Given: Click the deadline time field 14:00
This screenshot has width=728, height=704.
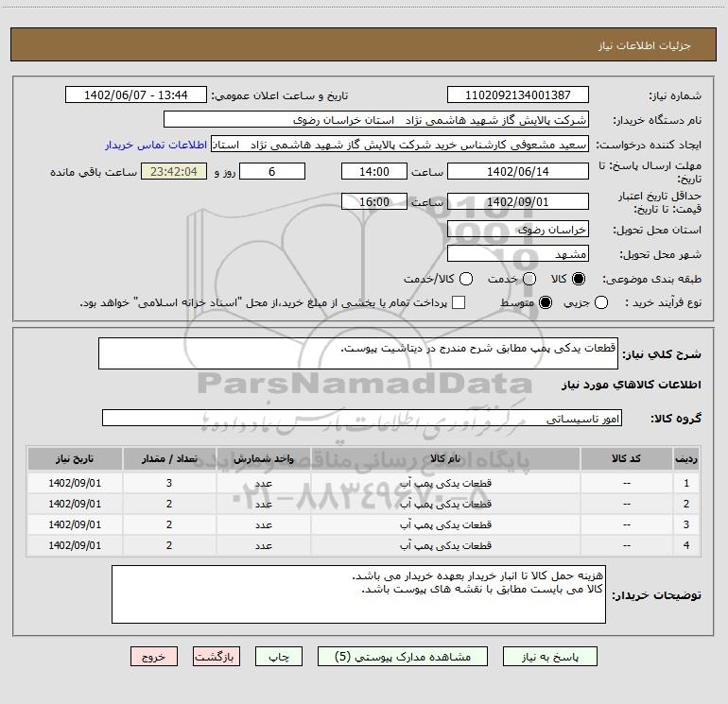Looking at the screenshot, I should click(x=374, y=171).
